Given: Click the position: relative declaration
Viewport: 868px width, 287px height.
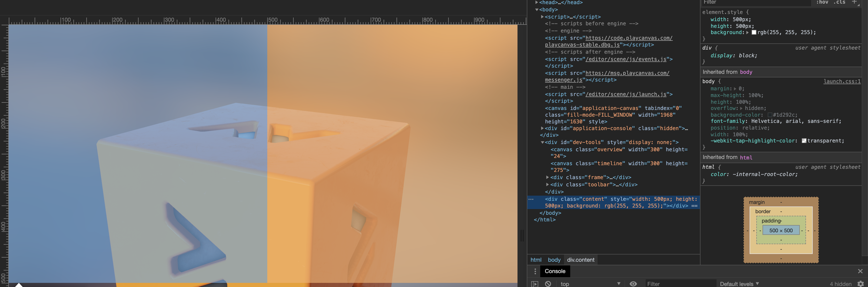Looking at the screenshot, I should pos(740,128).
